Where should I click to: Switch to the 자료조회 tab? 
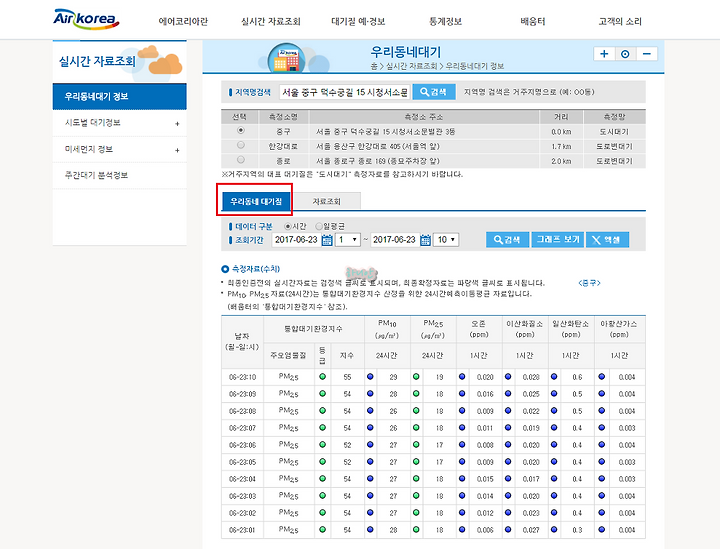326,201
